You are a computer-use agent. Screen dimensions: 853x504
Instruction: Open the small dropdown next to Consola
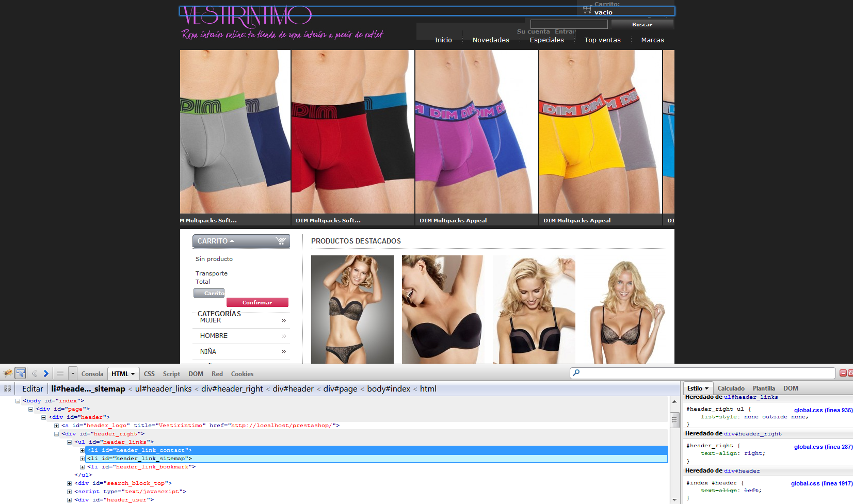tap(73, 373)
